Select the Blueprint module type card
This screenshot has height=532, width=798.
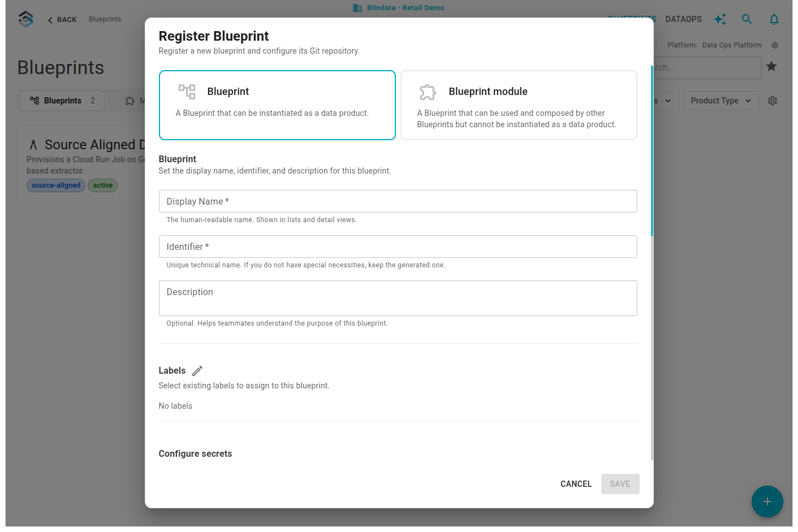tap(519, 105)
